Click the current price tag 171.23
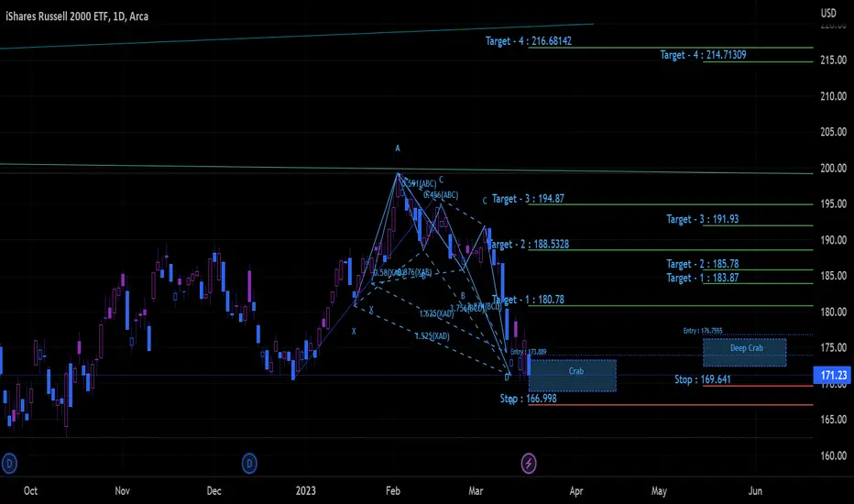Viewport: 854px width, 504px height. [833, 375]
